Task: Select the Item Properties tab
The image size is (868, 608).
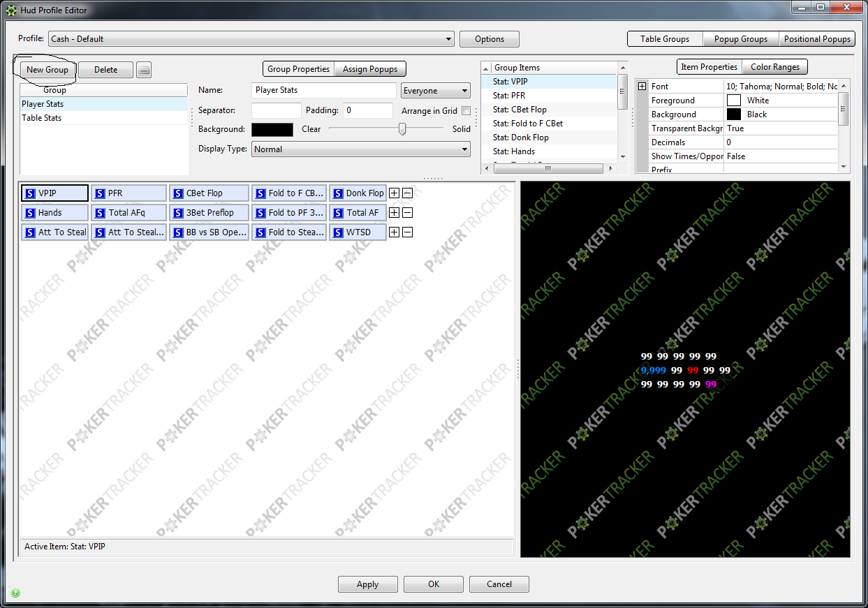Action: point(709,67)
